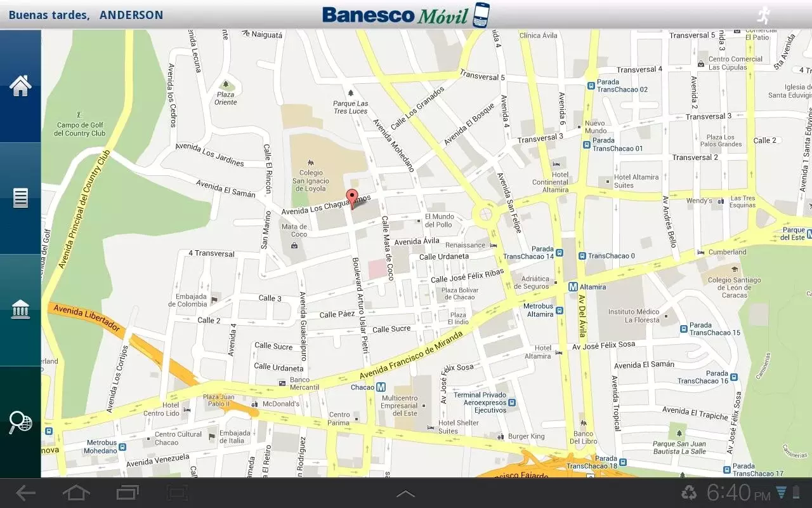Tap the Buenas tardes, ANDERSON greeting
This screenshot has width=812, height=508.
[86, 15]
